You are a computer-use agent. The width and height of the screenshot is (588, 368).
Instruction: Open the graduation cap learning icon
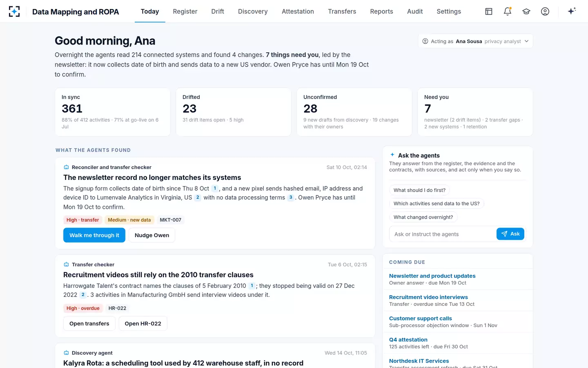(526, 11)
